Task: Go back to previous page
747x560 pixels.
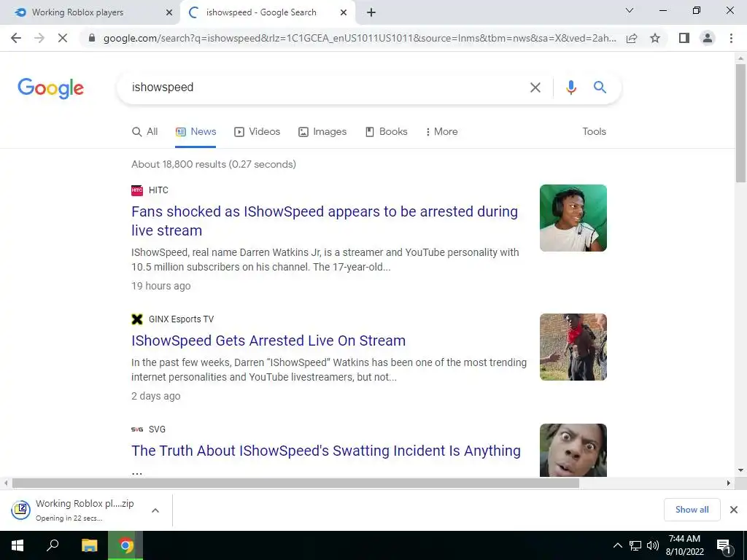Action: click(16, 38)
